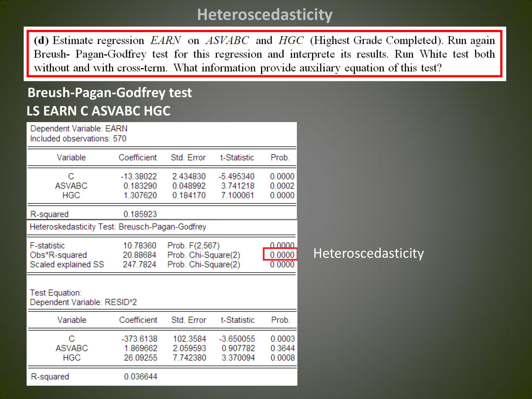532x399 pixels.
Task: Click the Heteroskedasticity Test: Breusch-Pagan-Godfrey header
Action: coord(118,227)
